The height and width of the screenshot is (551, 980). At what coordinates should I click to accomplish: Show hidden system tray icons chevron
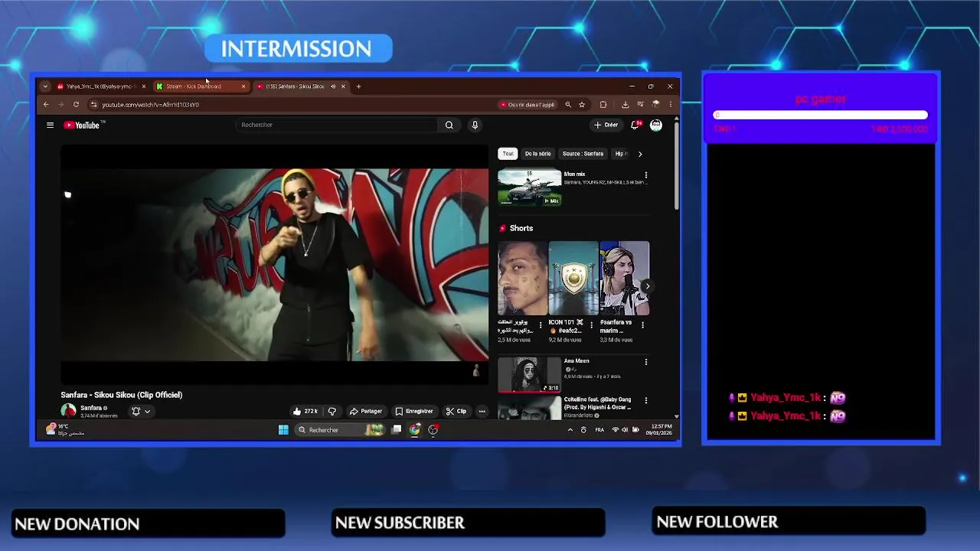(570, 430)
